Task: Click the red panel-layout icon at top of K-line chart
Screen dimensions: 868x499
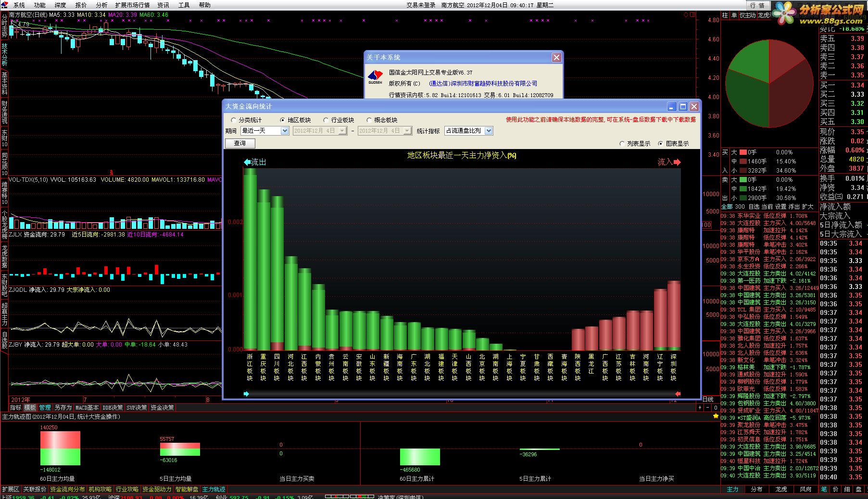Action: pos(692,14)
